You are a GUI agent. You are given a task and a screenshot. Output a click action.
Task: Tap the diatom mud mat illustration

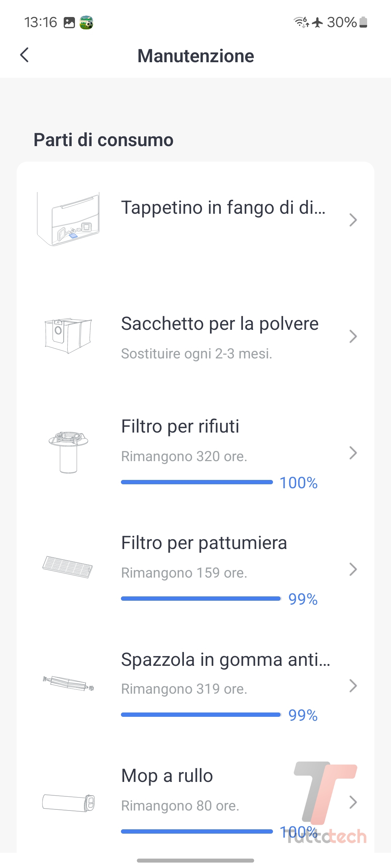tap(68, 219)
